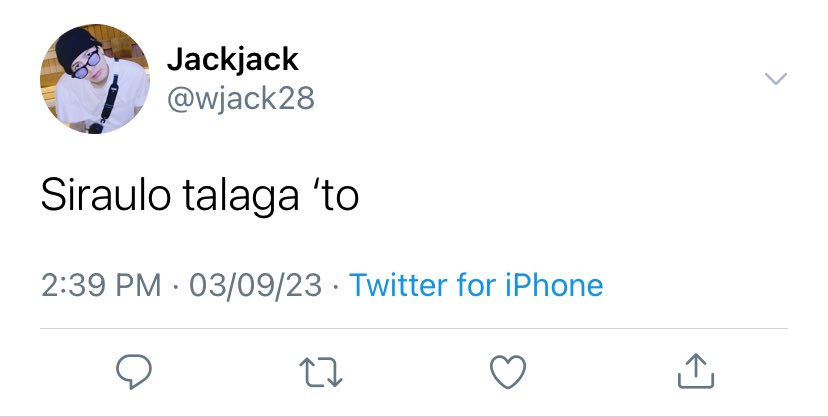Like the tweet with the heart icon
This screenshot has width=828, height=417.
508,372
